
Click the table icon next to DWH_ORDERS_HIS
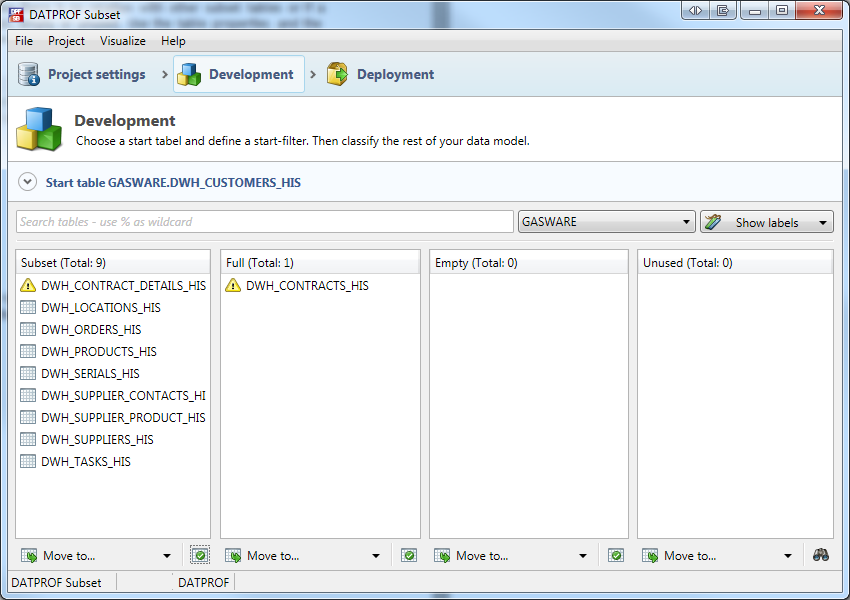click(28, 330)
